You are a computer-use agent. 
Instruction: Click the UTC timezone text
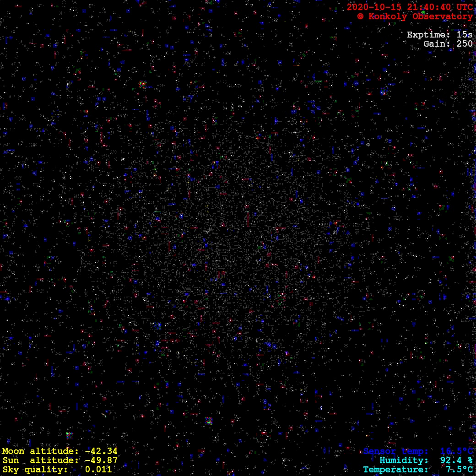464,7
